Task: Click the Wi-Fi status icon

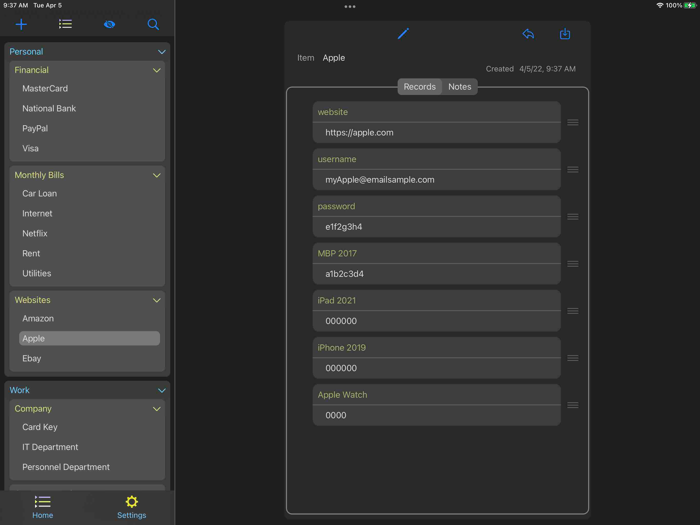Action: click(660, 5)
